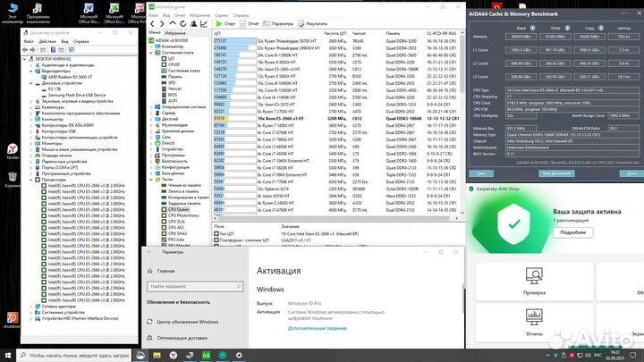The height and width of the screenshot is (362, 644).
Task: Open the Вид menu in Device Manager
Action: tap(65, 41)
